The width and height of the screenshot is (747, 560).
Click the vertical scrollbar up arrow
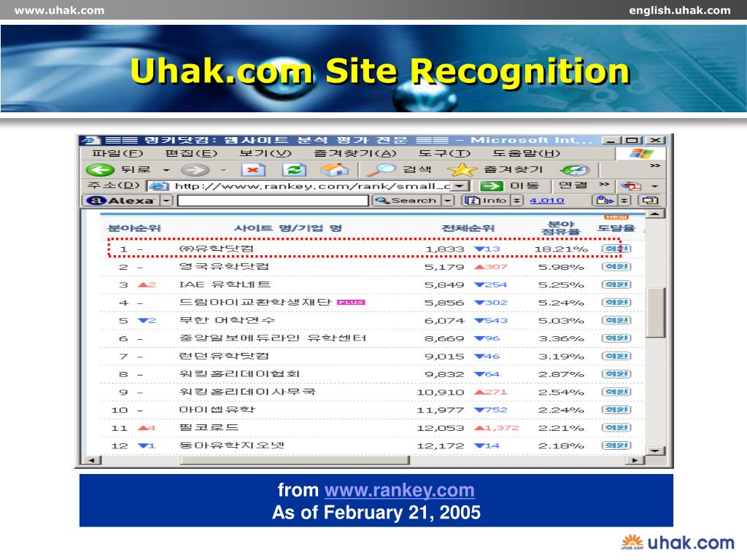[x=654, y=214]
